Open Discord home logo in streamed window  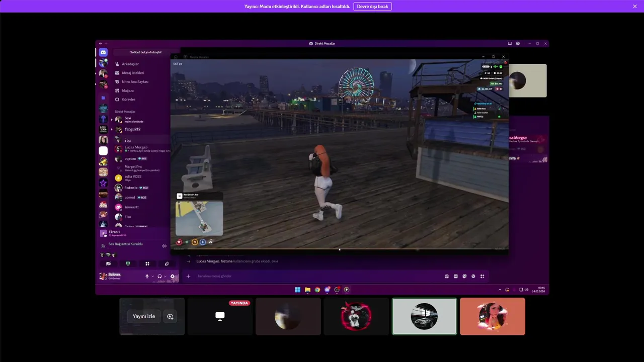[x=103, y=52]
